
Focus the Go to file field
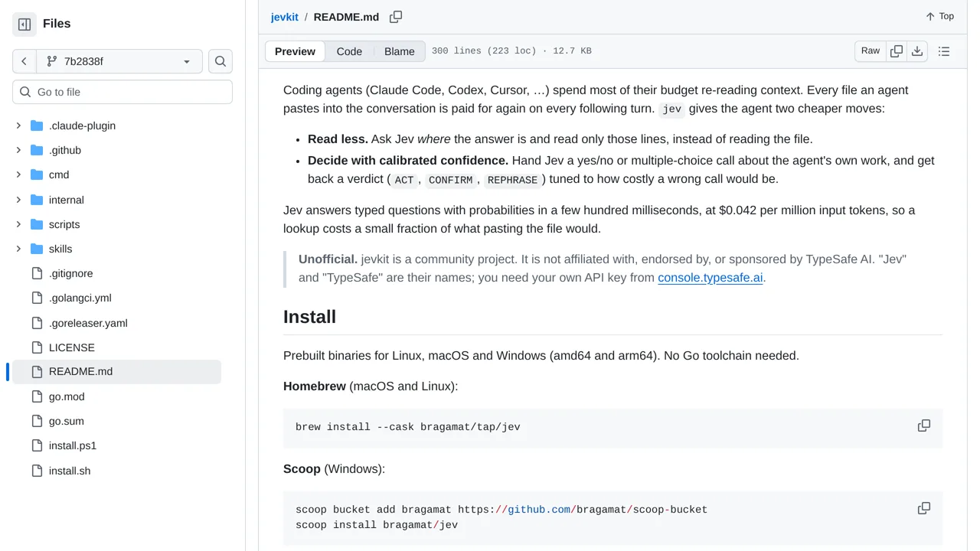(122, 92)
